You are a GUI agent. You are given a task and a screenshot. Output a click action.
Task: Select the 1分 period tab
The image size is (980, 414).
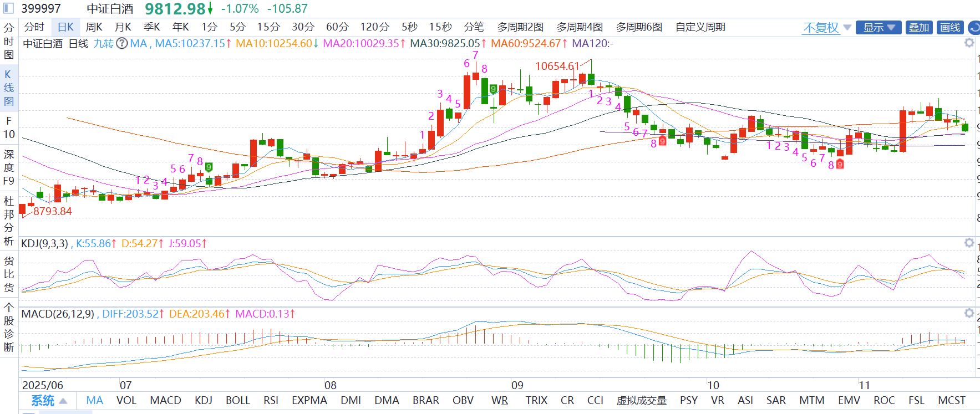209,27
